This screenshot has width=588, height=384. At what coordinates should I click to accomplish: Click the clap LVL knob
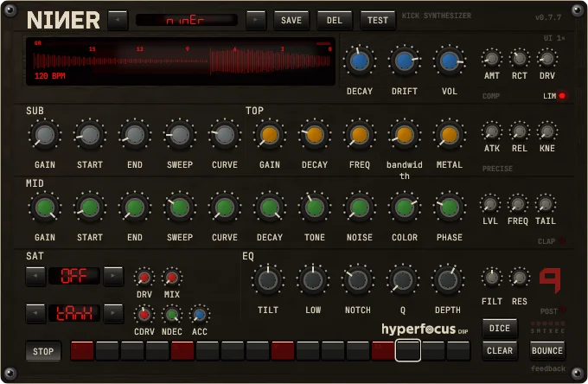pos(490,204)
